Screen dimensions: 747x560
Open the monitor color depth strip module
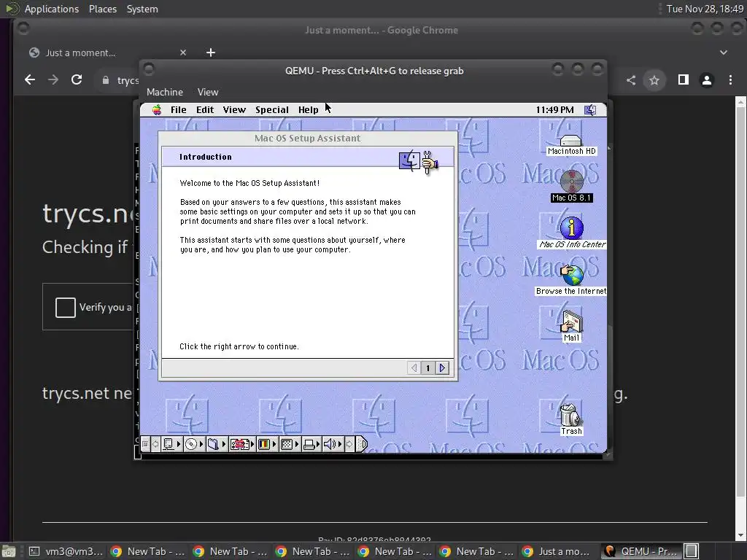pyautogui.click(x=266, y=444)
